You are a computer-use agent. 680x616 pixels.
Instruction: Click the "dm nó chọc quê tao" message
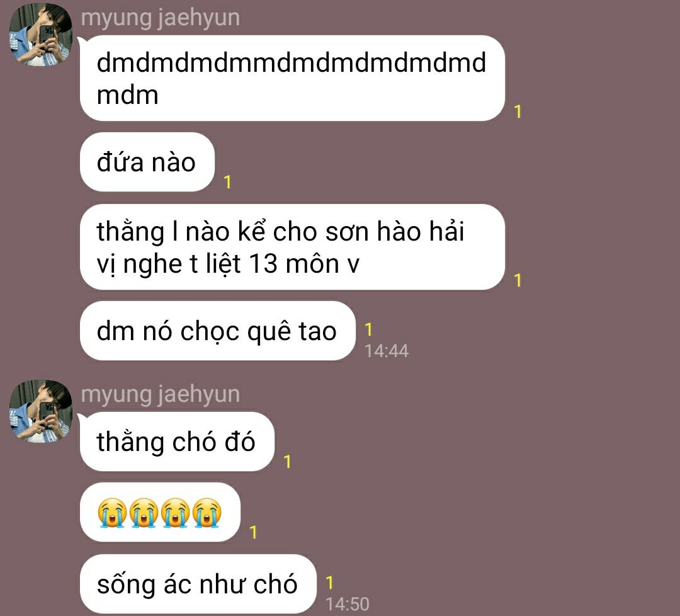tap(218, 331)
